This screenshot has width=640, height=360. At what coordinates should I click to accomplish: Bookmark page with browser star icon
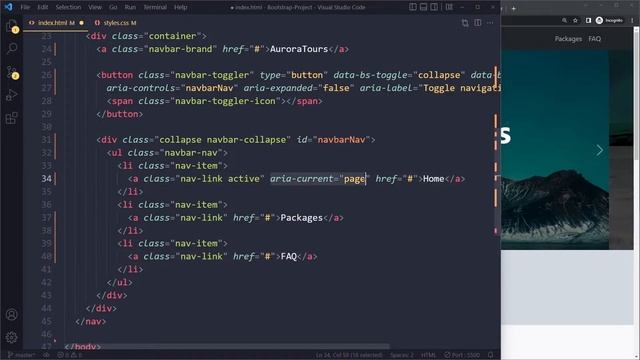[x=575, y=20]
